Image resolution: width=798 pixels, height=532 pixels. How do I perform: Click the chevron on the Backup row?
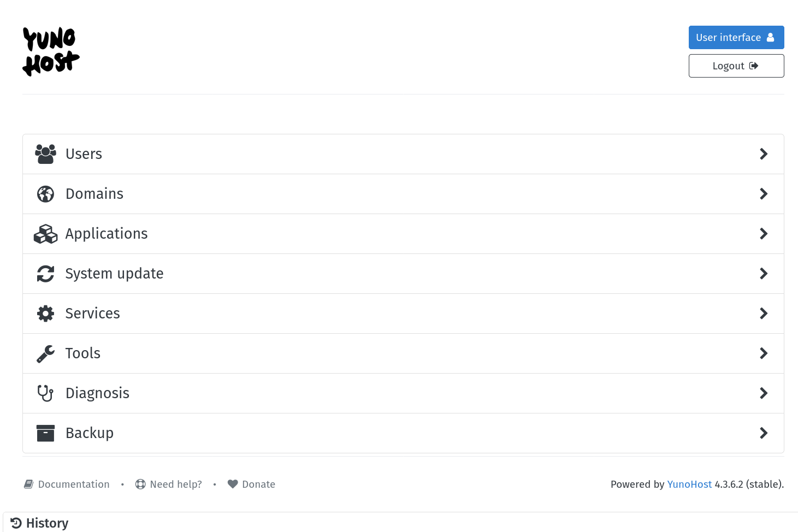pos(764,433)
